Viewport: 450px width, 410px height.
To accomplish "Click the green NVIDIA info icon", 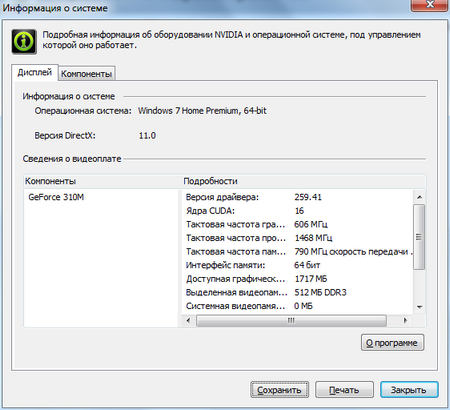I will (x=24, y=41).
